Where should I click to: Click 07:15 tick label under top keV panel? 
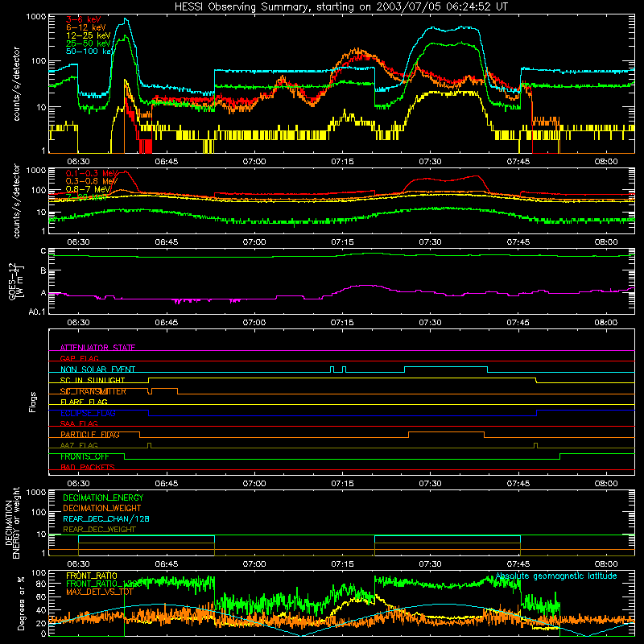(342, 162)
